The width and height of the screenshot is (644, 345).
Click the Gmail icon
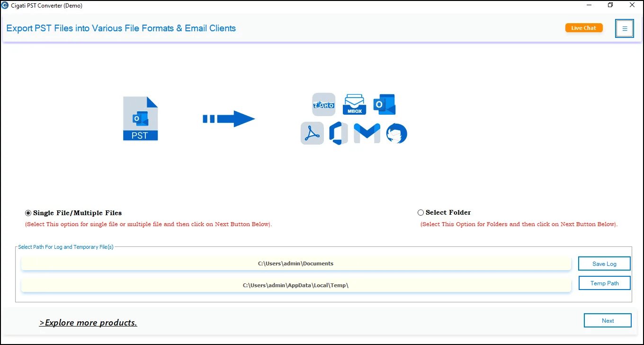367,133
